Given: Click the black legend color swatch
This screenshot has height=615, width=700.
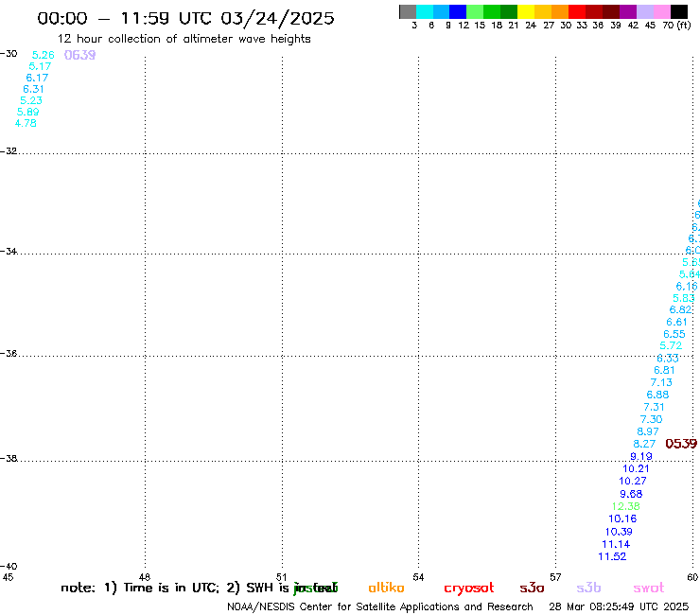Looking at the screenshot, I should [679, 11].
